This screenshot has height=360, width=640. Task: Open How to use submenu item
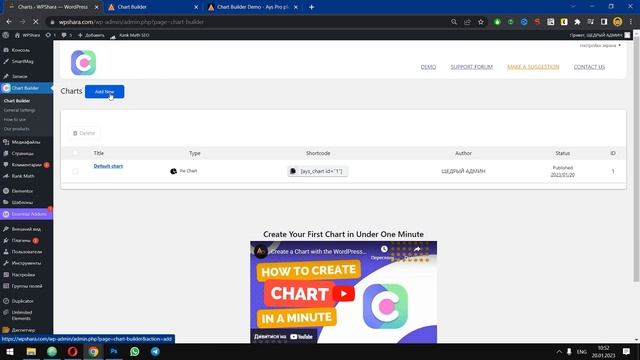click(x=15, y=120)
